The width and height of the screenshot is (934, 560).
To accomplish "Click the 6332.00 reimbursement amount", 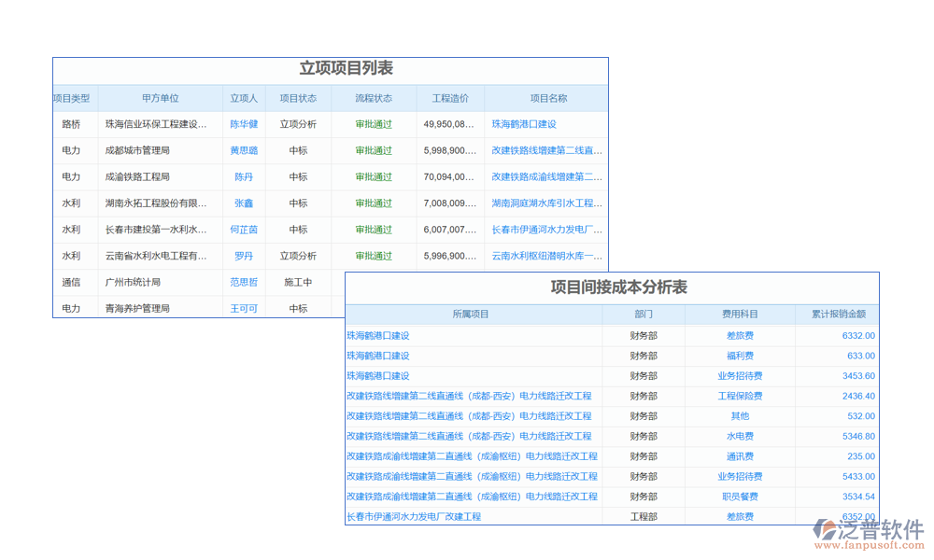I will (858, 335).
